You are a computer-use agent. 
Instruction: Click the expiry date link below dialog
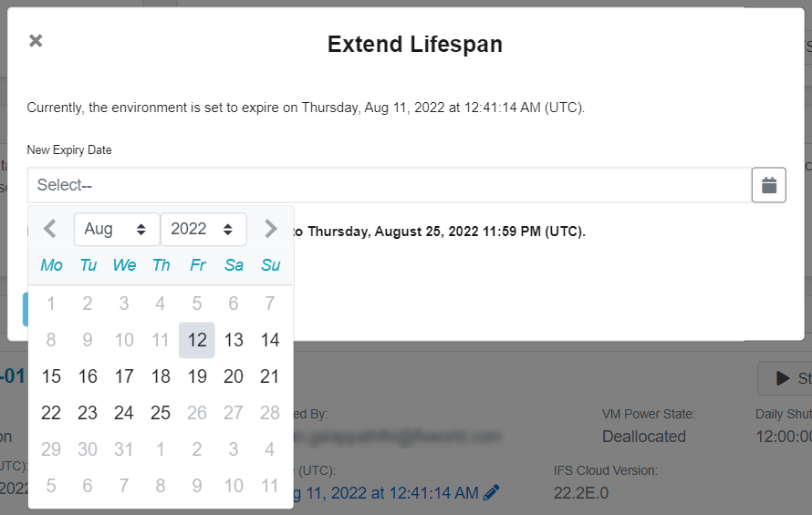coord(386,493)
